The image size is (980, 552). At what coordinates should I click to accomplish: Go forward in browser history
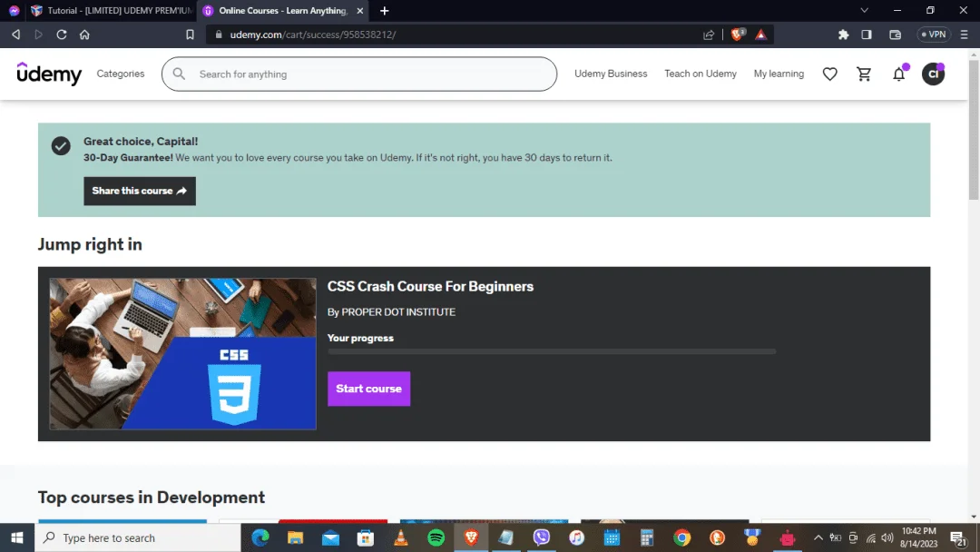(39, 34)
